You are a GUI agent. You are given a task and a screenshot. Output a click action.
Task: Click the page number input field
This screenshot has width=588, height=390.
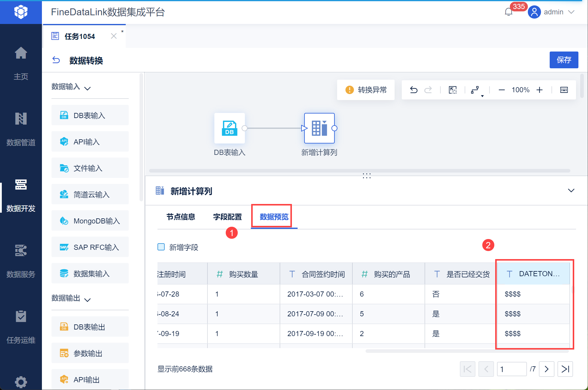click(x=512, y=369)
